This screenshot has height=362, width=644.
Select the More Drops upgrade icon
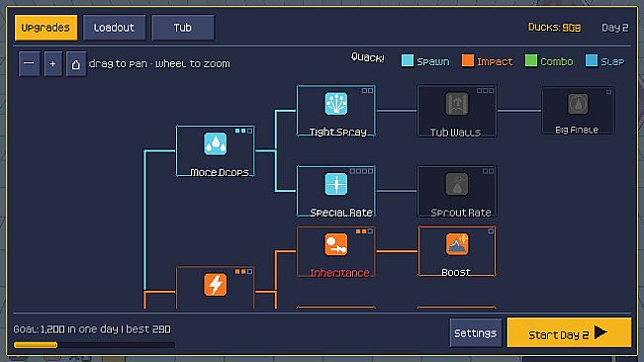pos(216,143)
